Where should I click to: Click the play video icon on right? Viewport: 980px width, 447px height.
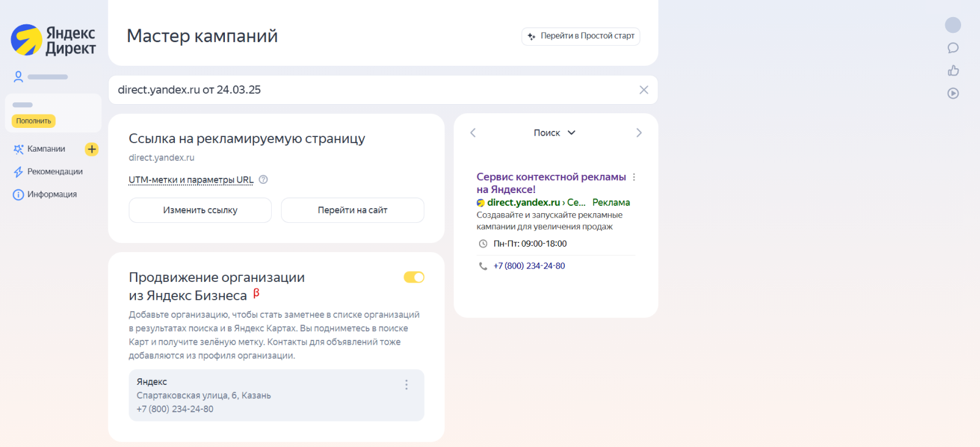pyautogui.click(x=953, y=93)
